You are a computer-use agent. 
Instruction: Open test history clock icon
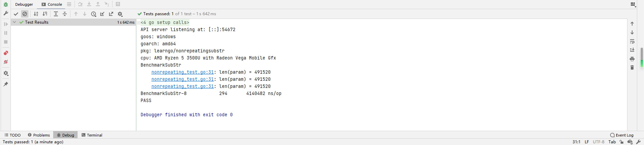point(94,14)
